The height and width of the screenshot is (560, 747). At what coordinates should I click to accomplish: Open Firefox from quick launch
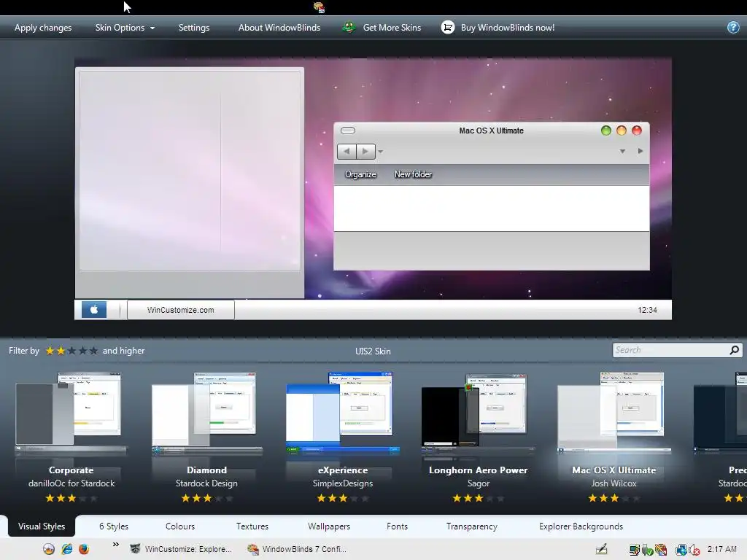[84, 549]
